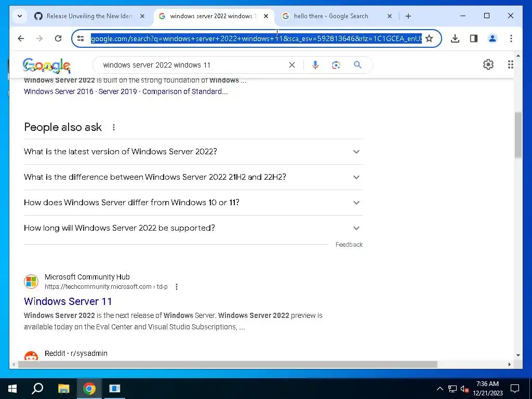This screenshot has width=532, height=399.
Task: Open the tab search dropdown arrow
Action: tap(20, 16)
